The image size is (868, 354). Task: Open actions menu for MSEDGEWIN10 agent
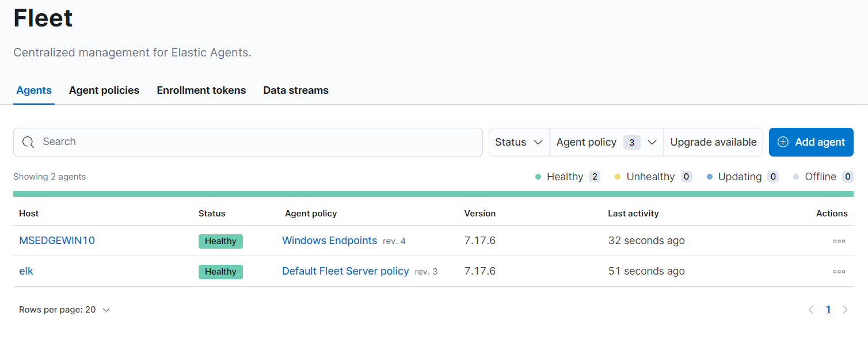click(839, 241)
